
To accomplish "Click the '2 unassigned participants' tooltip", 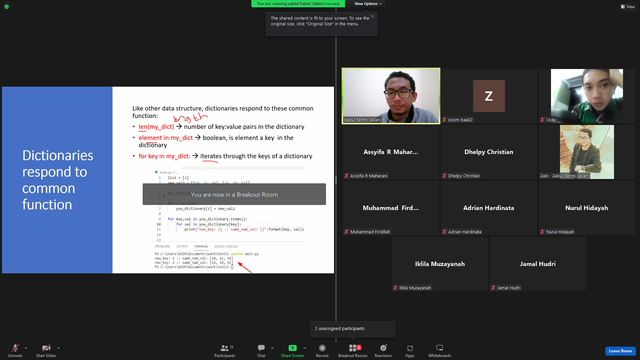I will coord(352,329).
